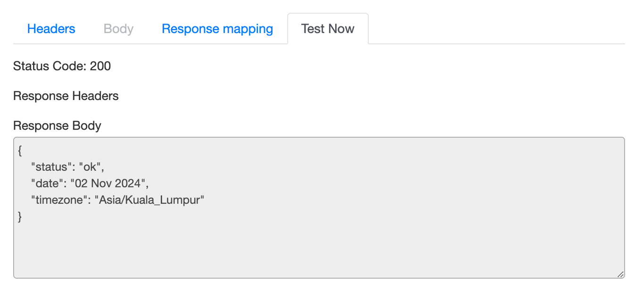Grab the textarea resize handle corner
644x291 pixels.
coord(620,274)
